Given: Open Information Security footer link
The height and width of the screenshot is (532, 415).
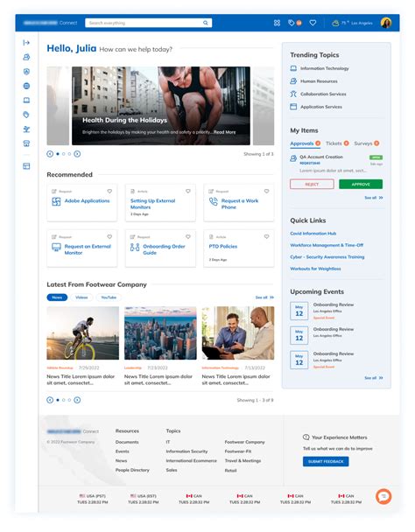Looking at the screenshot, I should pyautogui.click(x=186, y=451).
